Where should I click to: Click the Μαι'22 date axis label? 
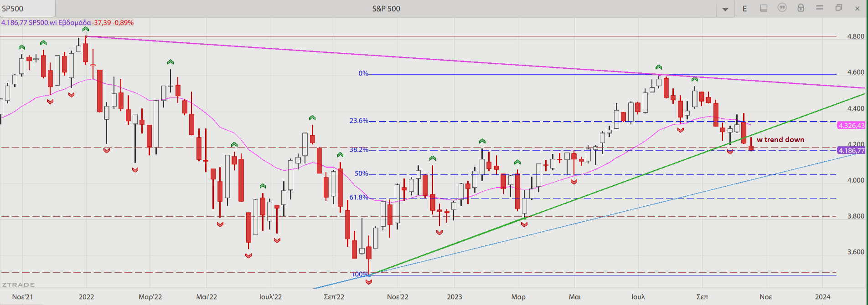coord(207,297)
